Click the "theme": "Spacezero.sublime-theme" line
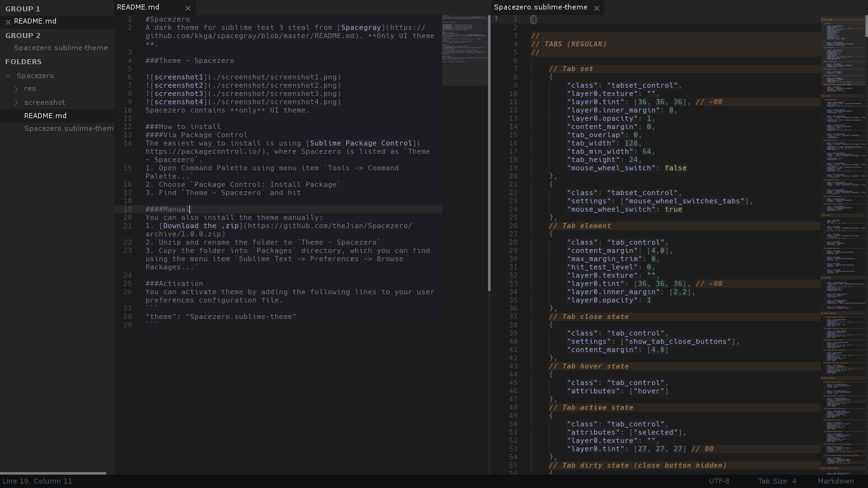This screenshot has height=488, width=868. click(x=221, y=316)
